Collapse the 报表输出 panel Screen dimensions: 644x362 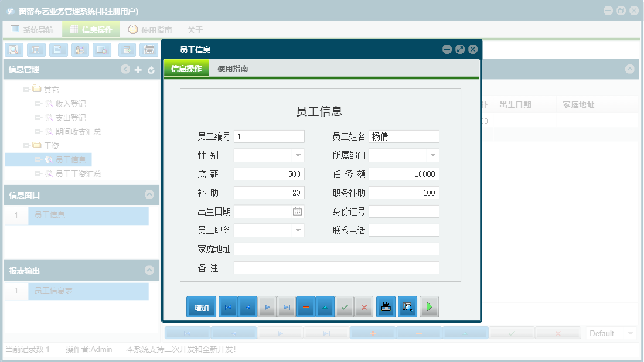150,270
